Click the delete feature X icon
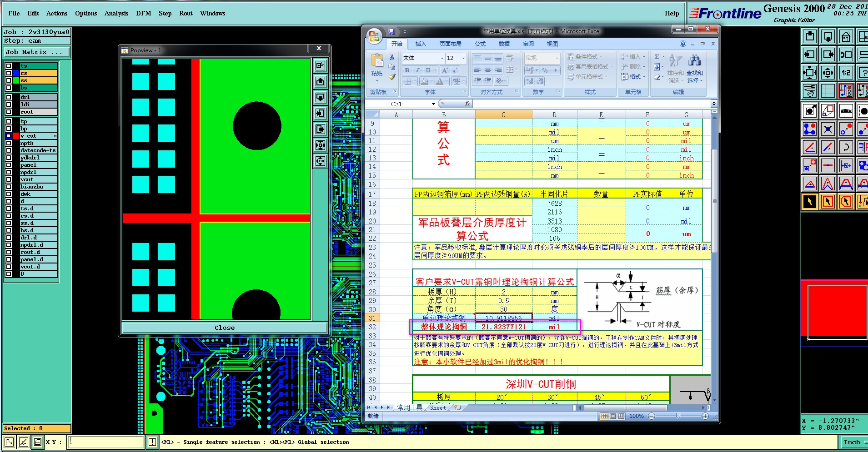868x452 pixels. (x=828, y=129)
